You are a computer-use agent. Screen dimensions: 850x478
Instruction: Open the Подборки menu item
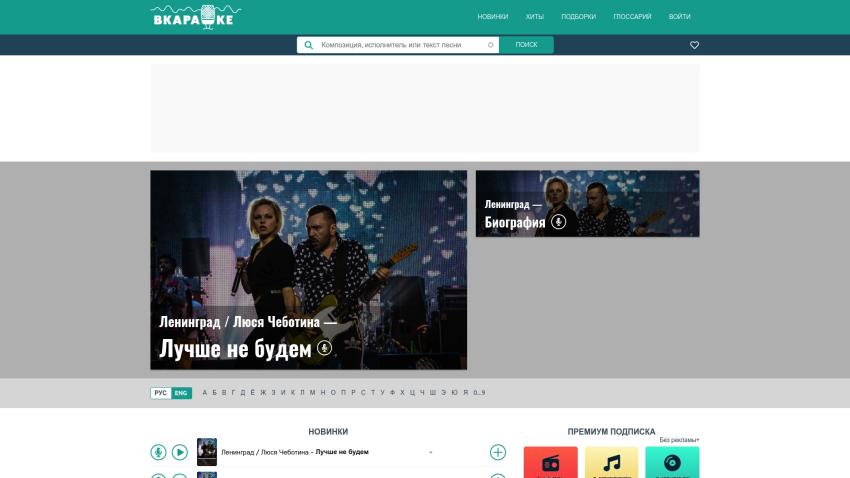coord(578,17)
